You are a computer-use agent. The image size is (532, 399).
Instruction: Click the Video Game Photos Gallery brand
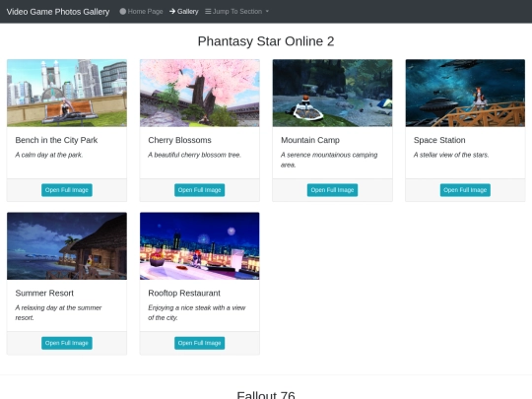58,12
